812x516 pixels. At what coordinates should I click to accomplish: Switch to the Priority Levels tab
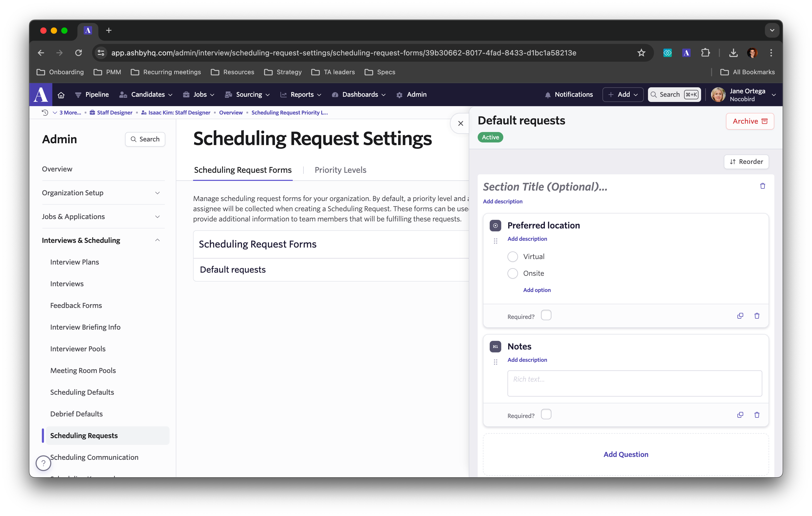click(x=340, y=170)
